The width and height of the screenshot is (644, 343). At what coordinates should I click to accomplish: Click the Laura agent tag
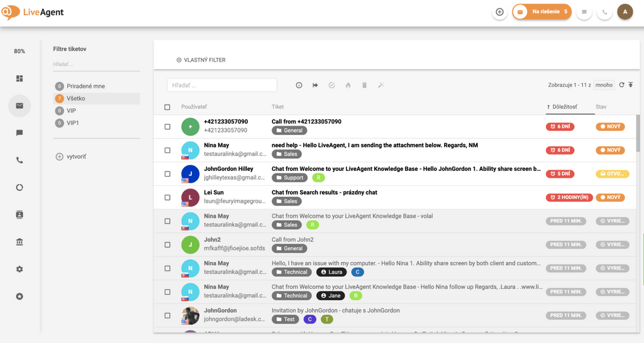coord(331,272)
